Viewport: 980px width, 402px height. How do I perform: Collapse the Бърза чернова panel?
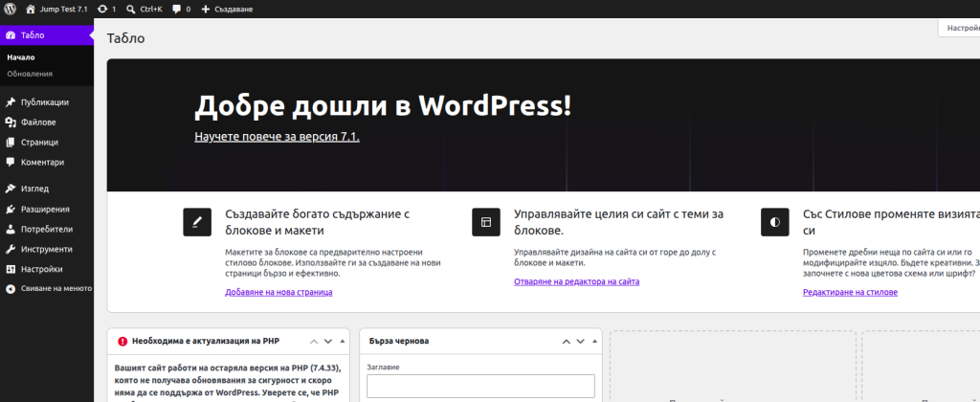pyautogui.click(x=594, y=342)
